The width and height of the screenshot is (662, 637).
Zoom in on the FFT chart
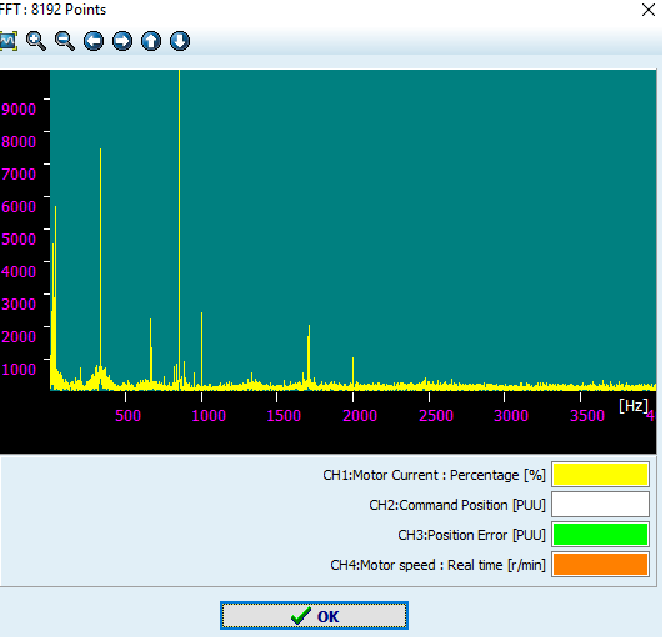(x=36, y=41)
